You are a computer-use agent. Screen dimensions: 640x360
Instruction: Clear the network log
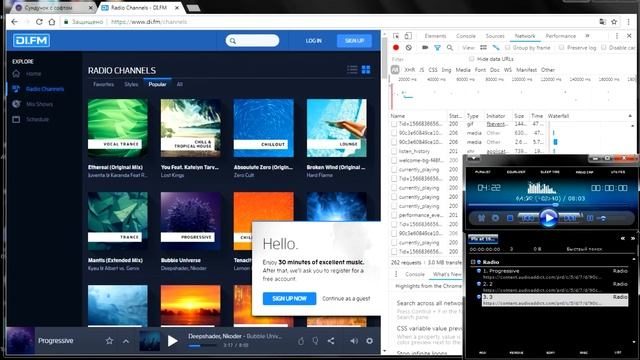[409, 48]
